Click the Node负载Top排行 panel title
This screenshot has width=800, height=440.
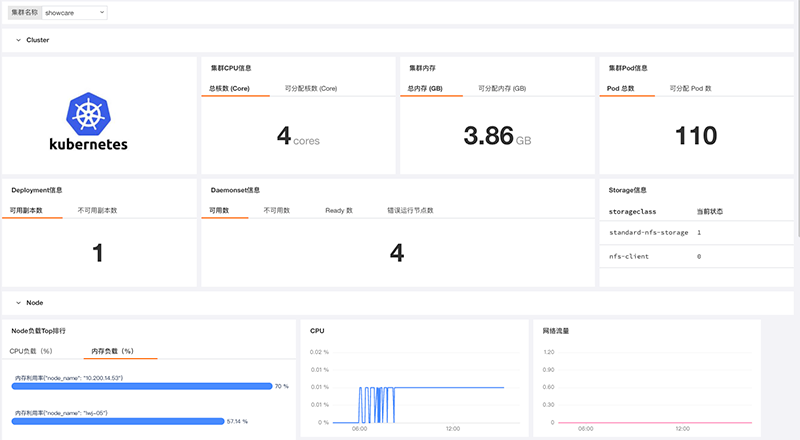[38, 331]
